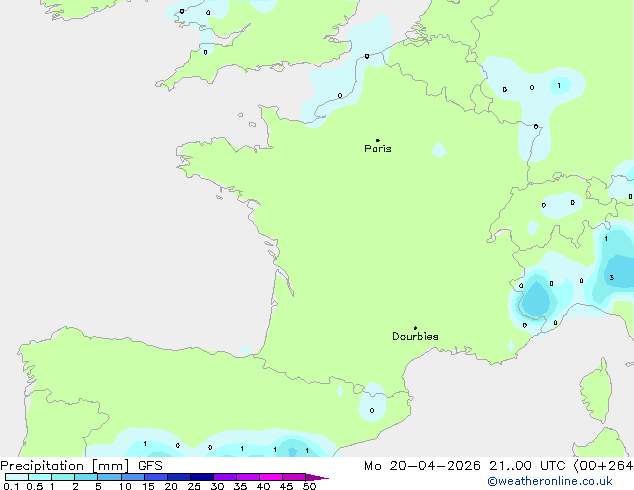Click the Dourbies city label
634x490 pixels.
pyautogui.click(x=415, y=336)
